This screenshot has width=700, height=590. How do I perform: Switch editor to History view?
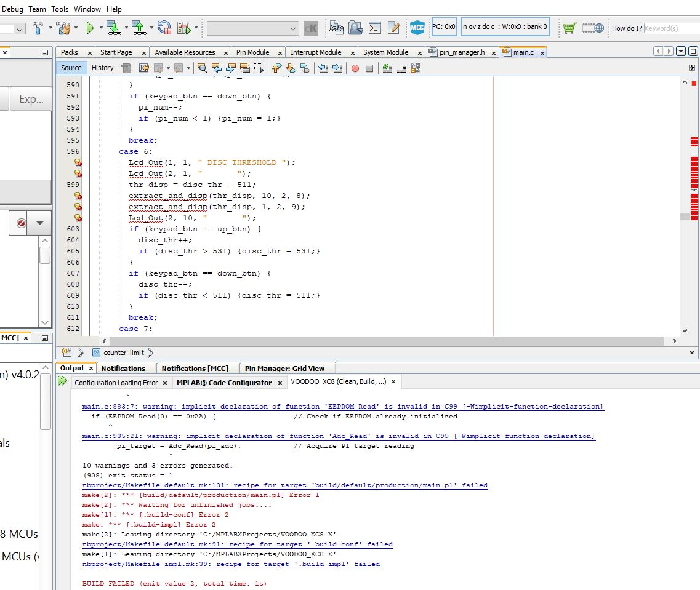[x=102, y=68]
